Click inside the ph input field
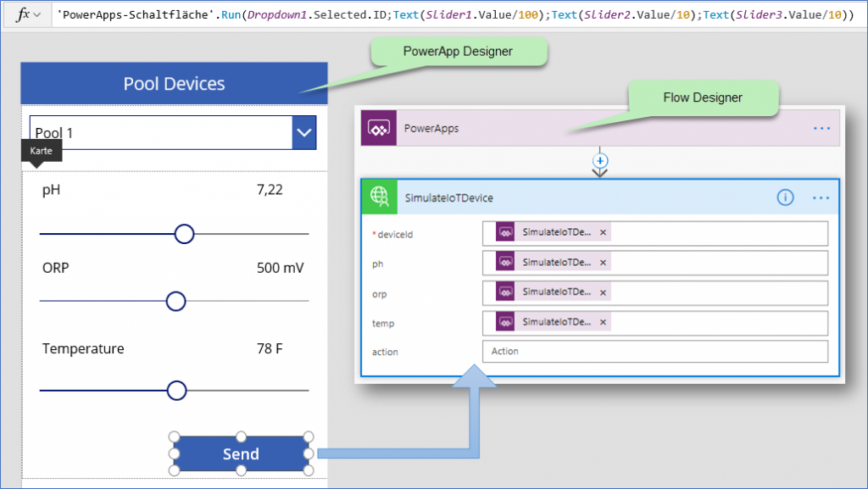This screenshot has width=868, height=489. click(655, 263)
